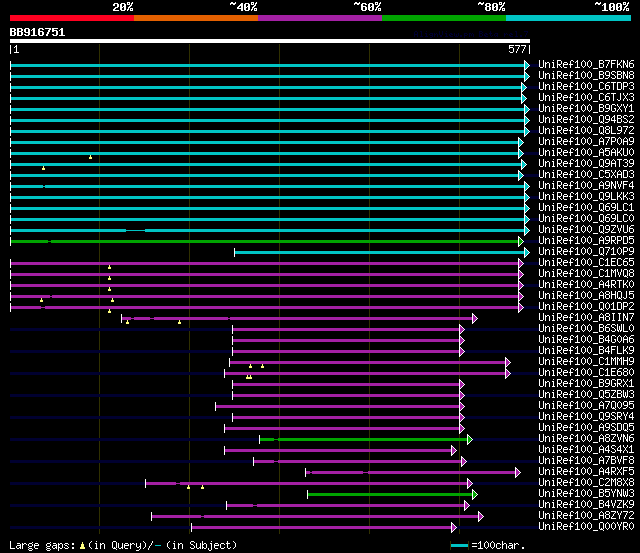Click the UniRef100_Q69LC1 label
Image resolution: width=640 pixels, height=553 pixels.
click(x=586, y=208)
